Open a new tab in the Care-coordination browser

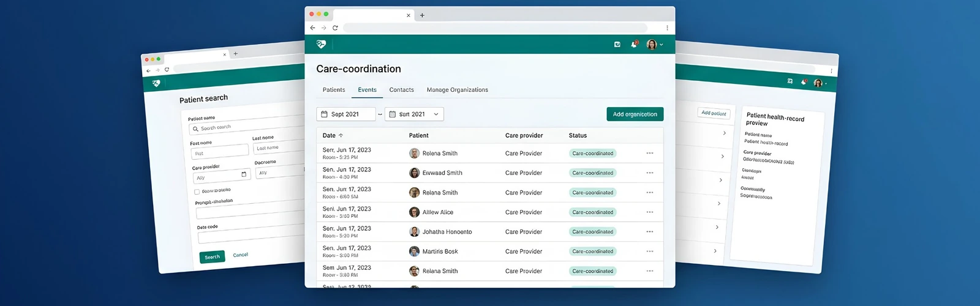(422, 15)
